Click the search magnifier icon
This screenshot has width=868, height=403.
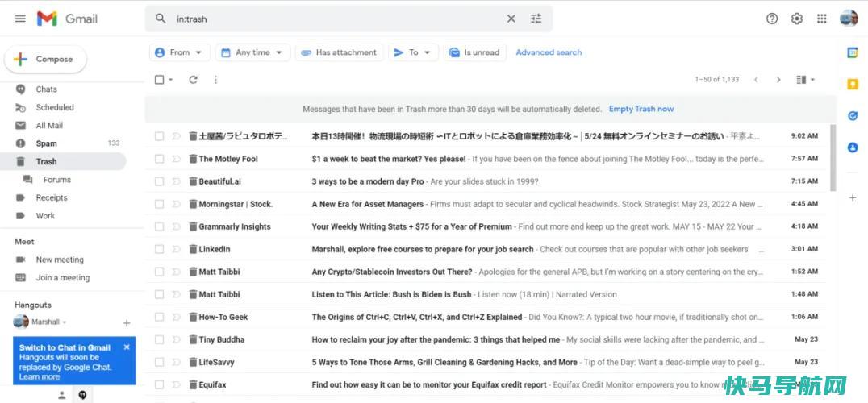161,19
